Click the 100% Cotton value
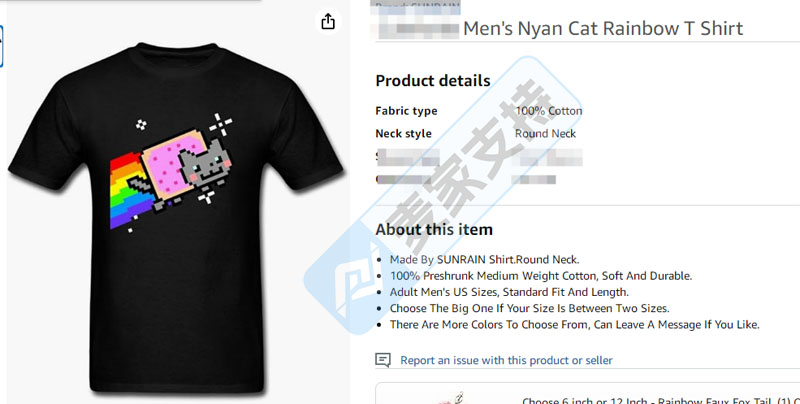The image size is (800, 404). pyautogui.click(x=548, y=111)
